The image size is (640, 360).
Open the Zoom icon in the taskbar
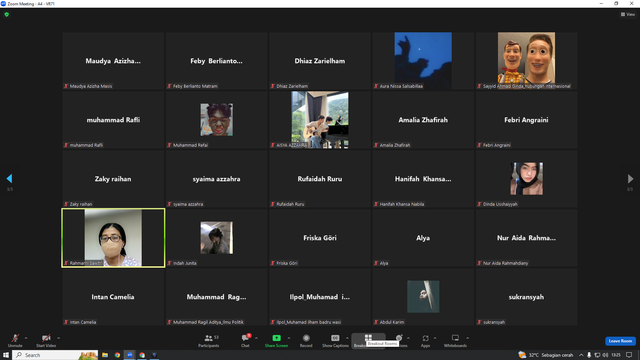[130, 355]
